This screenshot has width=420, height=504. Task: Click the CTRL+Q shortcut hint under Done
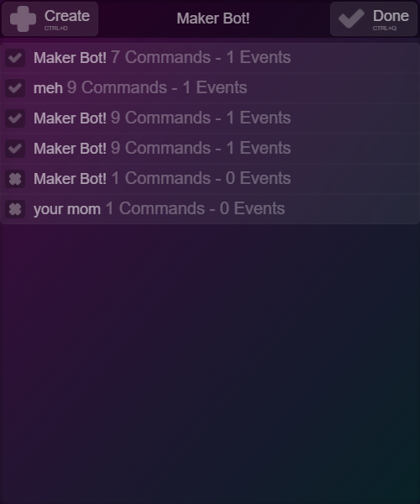(385, 29)
